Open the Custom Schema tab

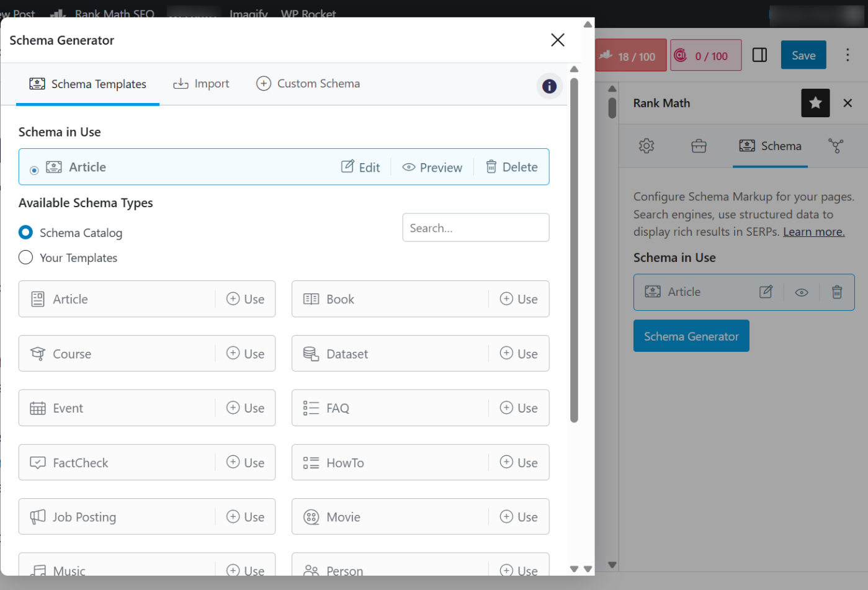tap(308, 83)
